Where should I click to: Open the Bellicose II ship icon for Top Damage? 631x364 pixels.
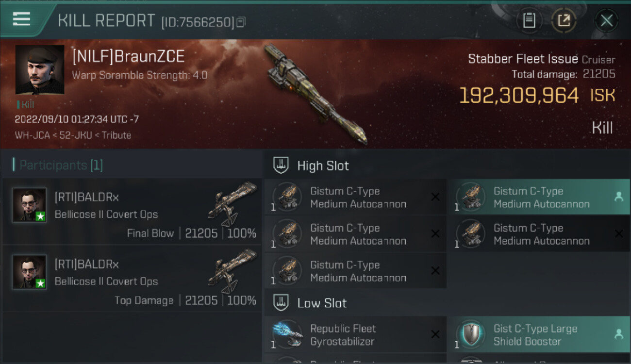click(x=232, y=271)
